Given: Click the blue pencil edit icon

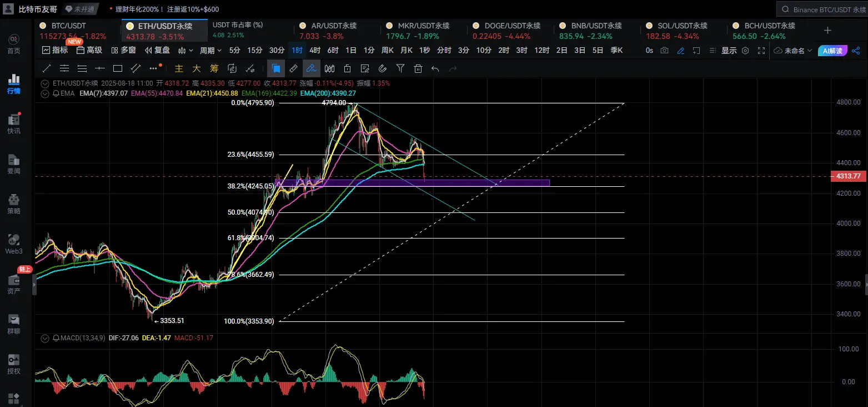Looking at the screenshot, I should (681, 50).
